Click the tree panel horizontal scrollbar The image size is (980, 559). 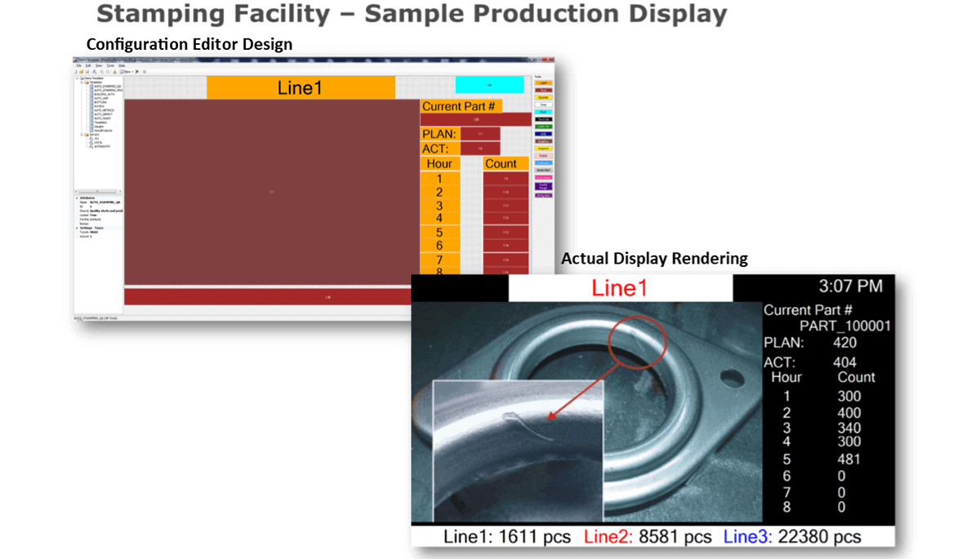[x=98, y=192]
